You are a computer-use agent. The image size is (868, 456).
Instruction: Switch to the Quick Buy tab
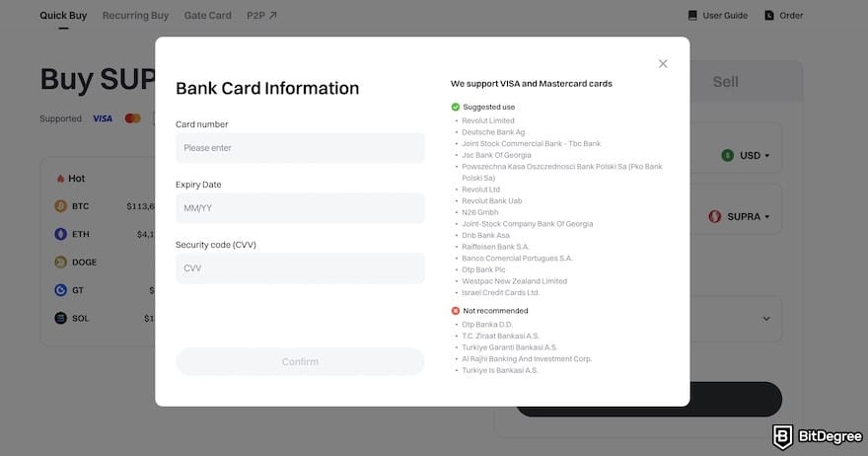[63, 16]
